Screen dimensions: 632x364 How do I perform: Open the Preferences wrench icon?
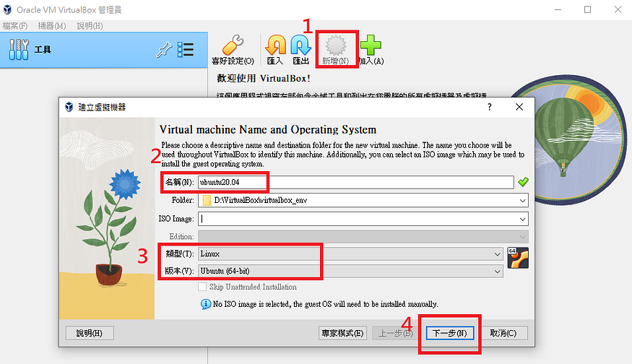click(233, 45)
